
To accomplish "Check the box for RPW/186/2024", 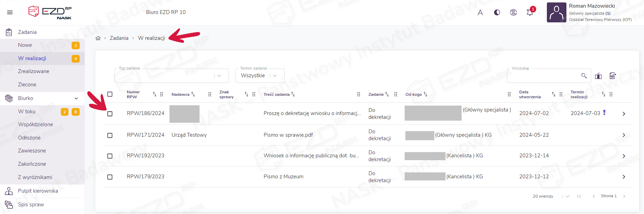I will [110, 114].
